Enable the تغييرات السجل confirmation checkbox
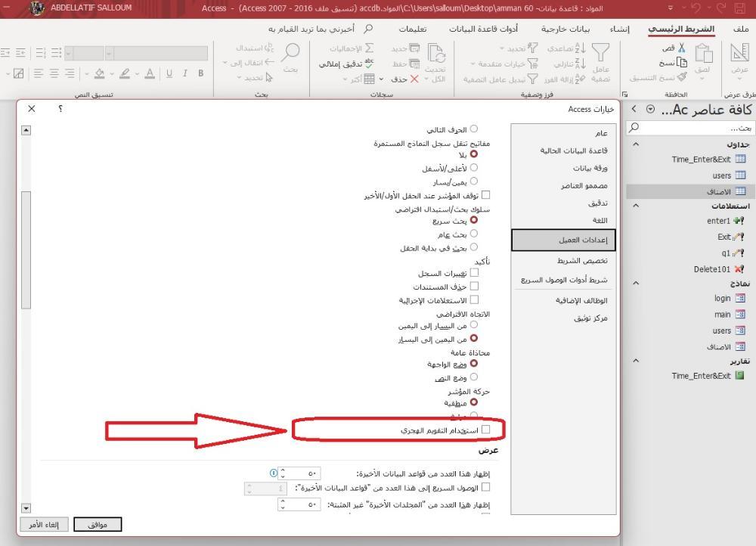The width and height of the screenshot is (756, 546). click(475, 272)
